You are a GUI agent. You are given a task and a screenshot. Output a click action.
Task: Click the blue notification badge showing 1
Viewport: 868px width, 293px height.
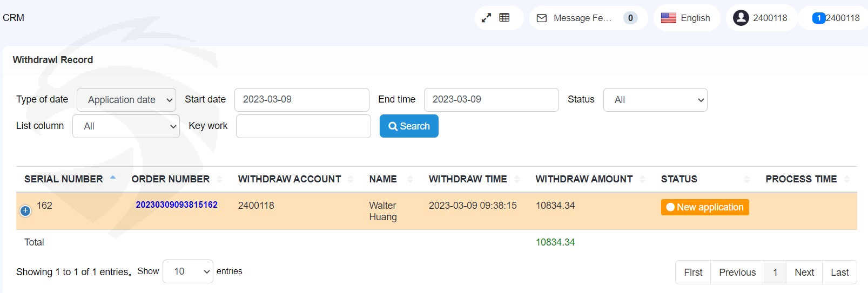[x=818, y=18]
